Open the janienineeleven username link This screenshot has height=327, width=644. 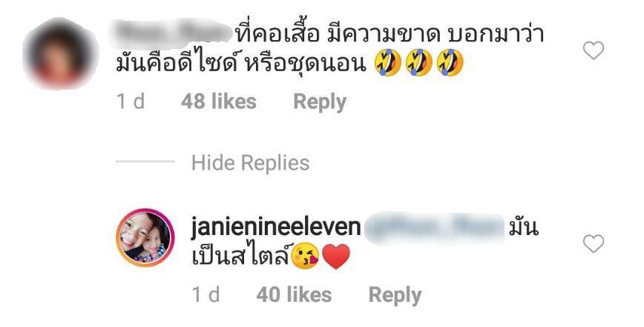pyautogui.click(x=276, y=228)
